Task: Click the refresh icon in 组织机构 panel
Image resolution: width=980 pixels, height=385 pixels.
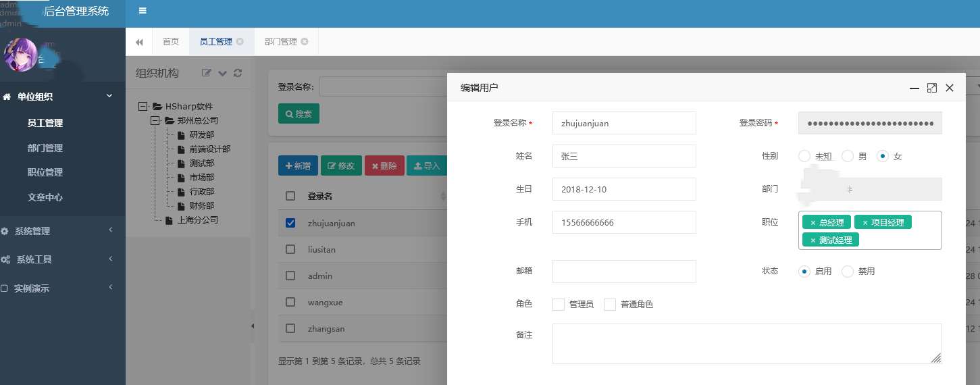Action: [238, 73]
